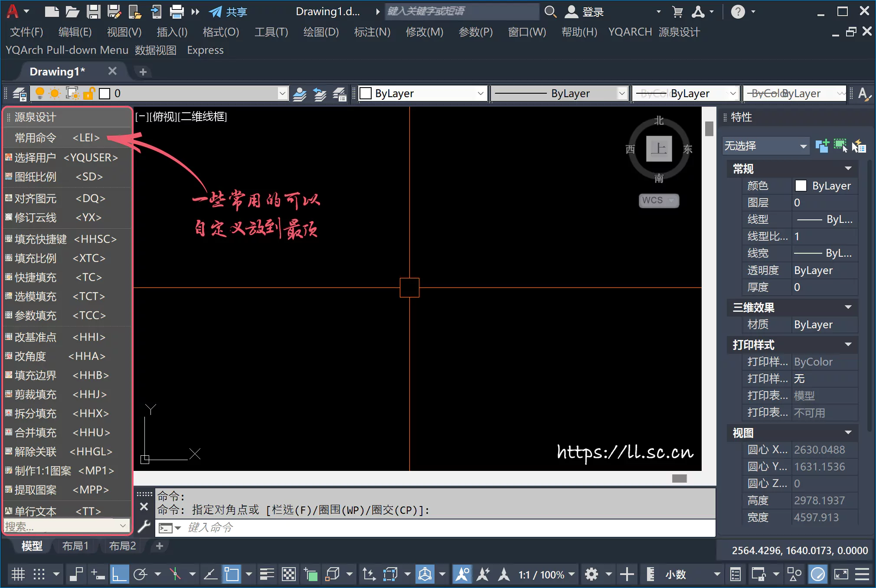Click the Save As icon

pos(114,12)
